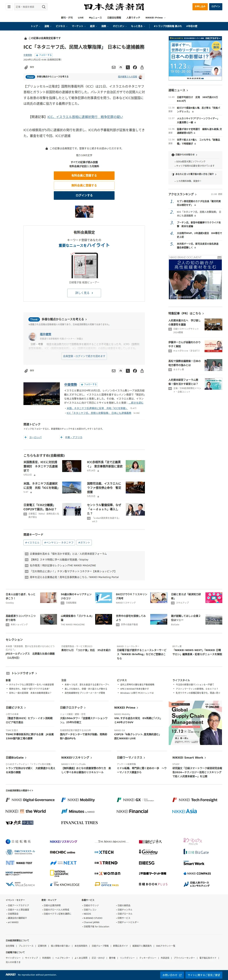Click note icon below Think! comment box
The width and height of the screenshot is (228, 980).
121,371
